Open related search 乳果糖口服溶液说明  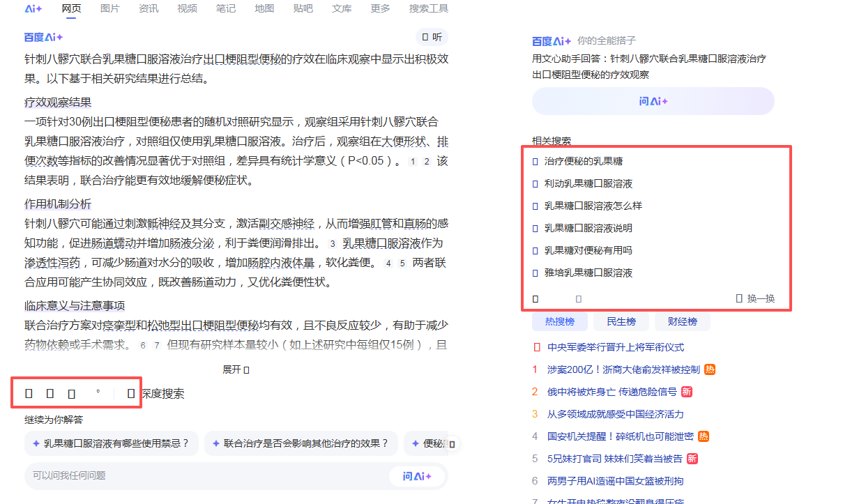pos(588,228)
